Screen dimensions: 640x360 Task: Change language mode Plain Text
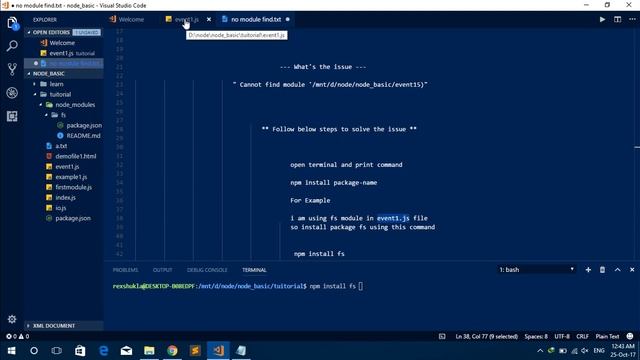[x=607, y=336]
